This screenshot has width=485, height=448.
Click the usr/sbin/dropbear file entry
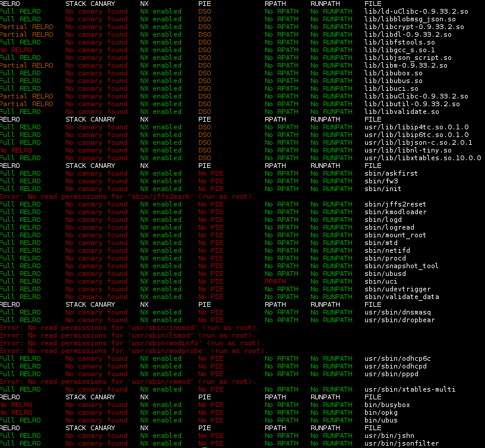[400, 320]
